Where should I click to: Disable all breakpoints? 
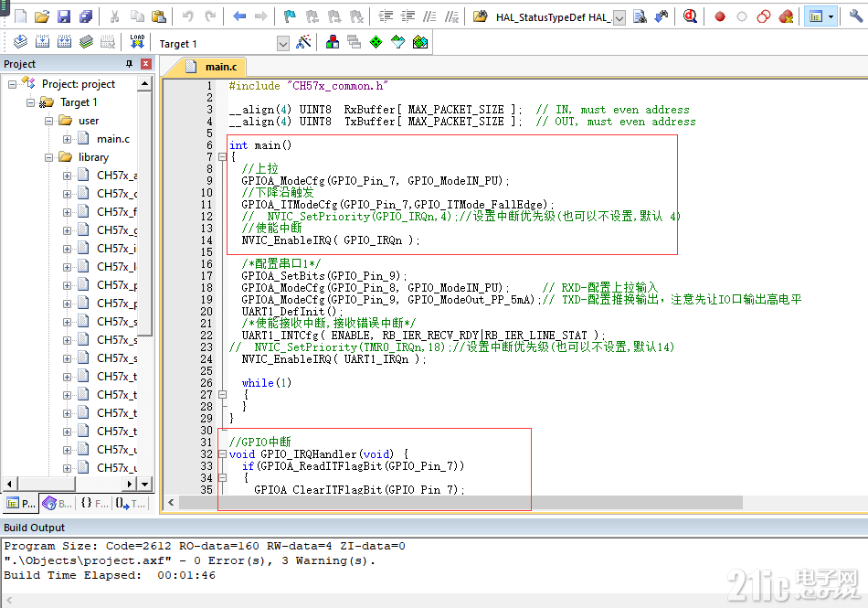[x=764, y=16]
